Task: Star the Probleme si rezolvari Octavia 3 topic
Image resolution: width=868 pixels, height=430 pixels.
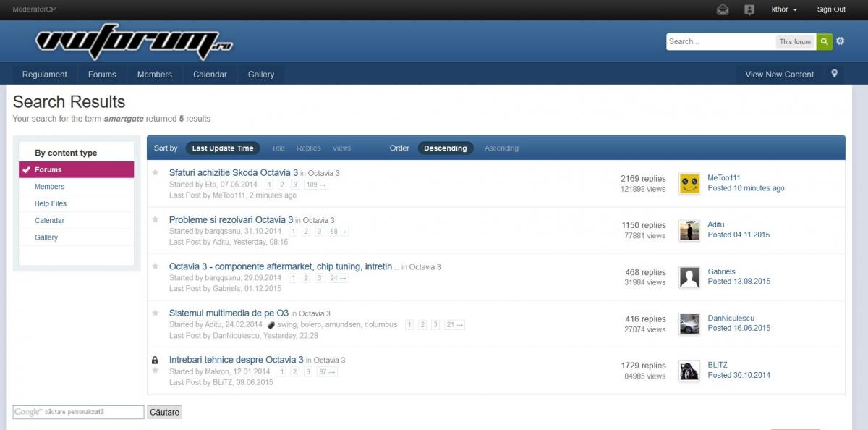Action: 155,219
